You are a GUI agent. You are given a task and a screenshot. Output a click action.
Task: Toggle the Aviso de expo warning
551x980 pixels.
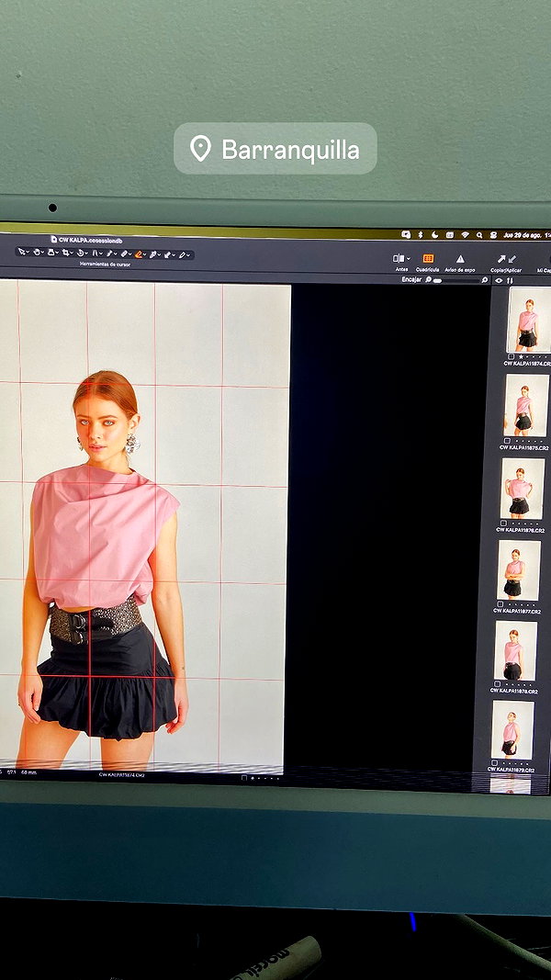click(460, 259)
